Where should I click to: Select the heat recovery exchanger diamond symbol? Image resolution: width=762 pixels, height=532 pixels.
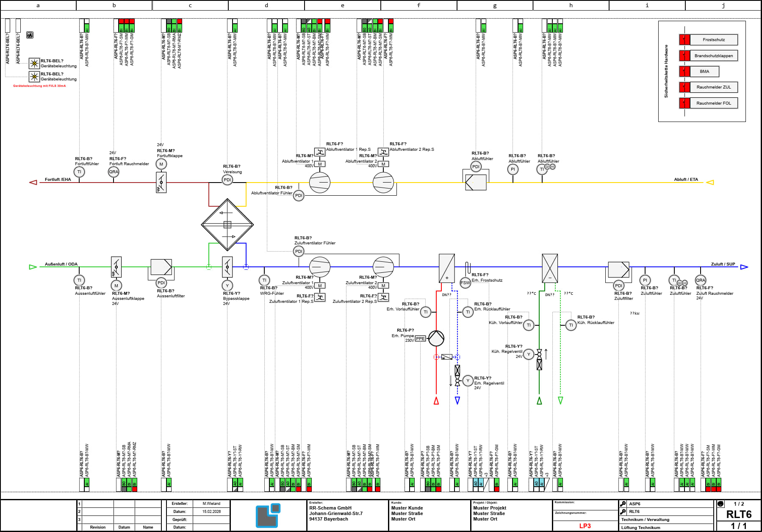click(x=227, y=224)
